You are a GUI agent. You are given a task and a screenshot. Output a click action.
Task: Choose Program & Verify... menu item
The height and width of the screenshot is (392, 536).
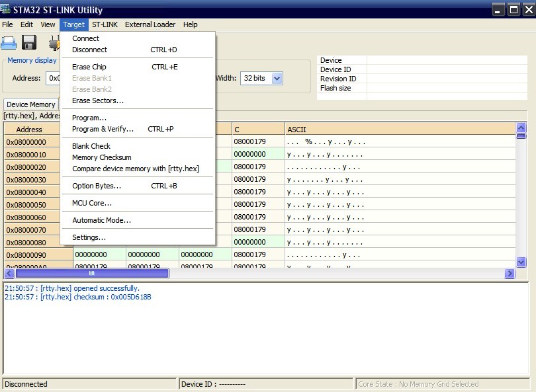pyautogui.click(x=138, y=129)
